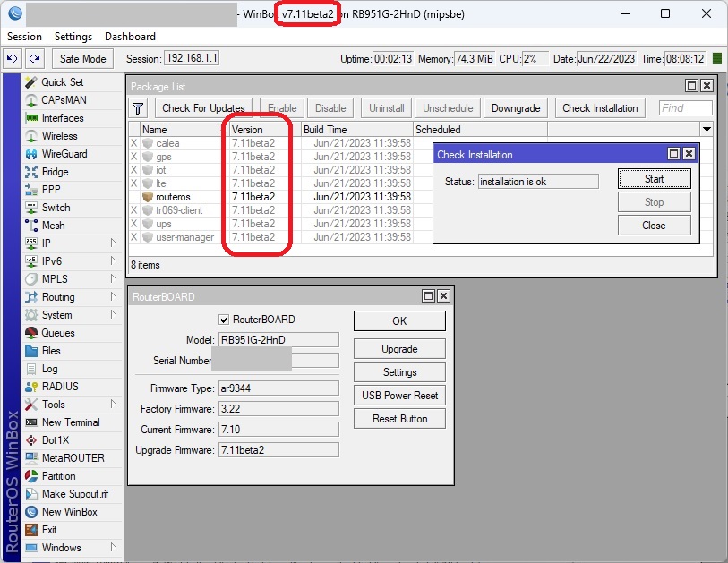Expand the System submenu
The height and width of the screenshot is (563, 728).
(x=113, y=315)
